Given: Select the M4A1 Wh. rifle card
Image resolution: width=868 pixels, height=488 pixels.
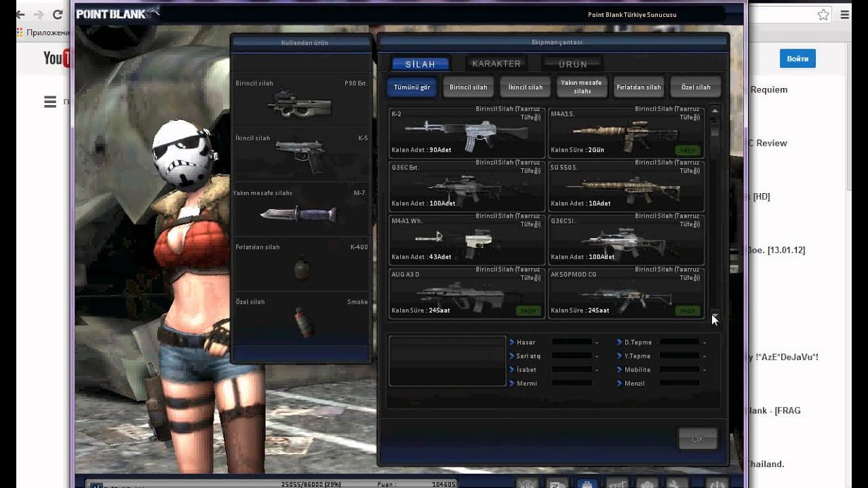Looking at the screenshot, I should click(x=467, y=240).
